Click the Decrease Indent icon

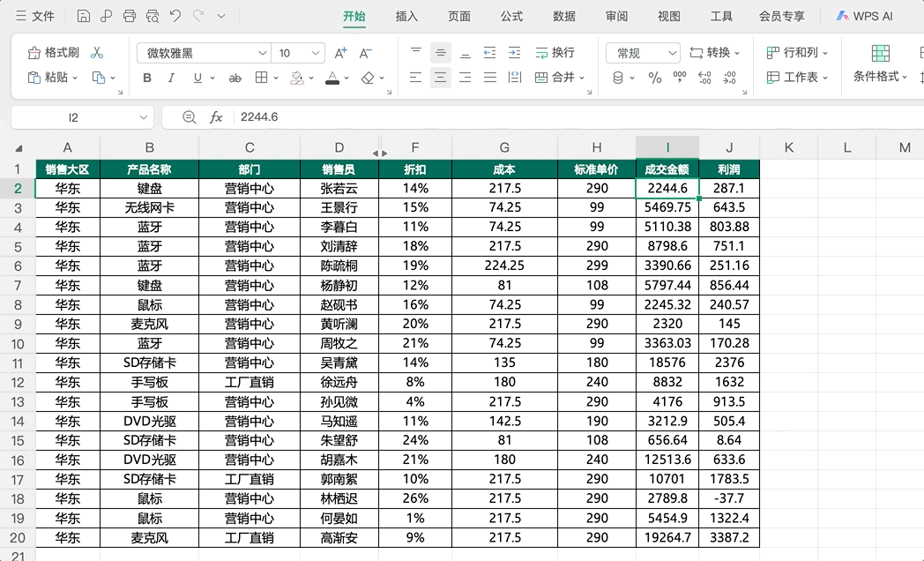coord(489,53)
